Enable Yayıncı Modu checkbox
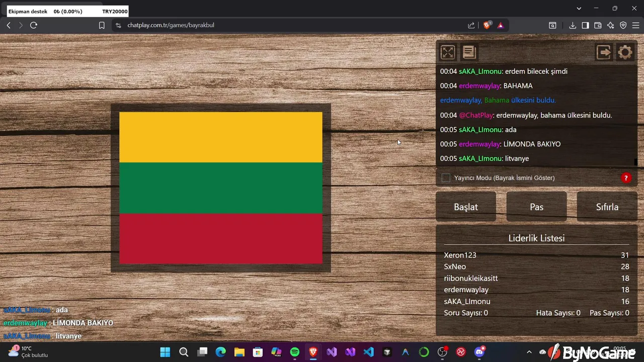 (446, 177)
